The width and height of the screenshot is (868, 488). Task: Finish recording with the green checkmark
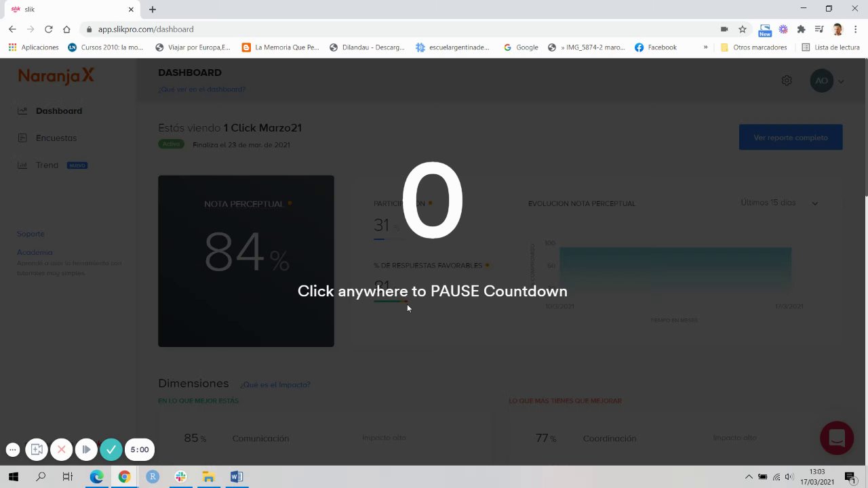click(111, 449)
